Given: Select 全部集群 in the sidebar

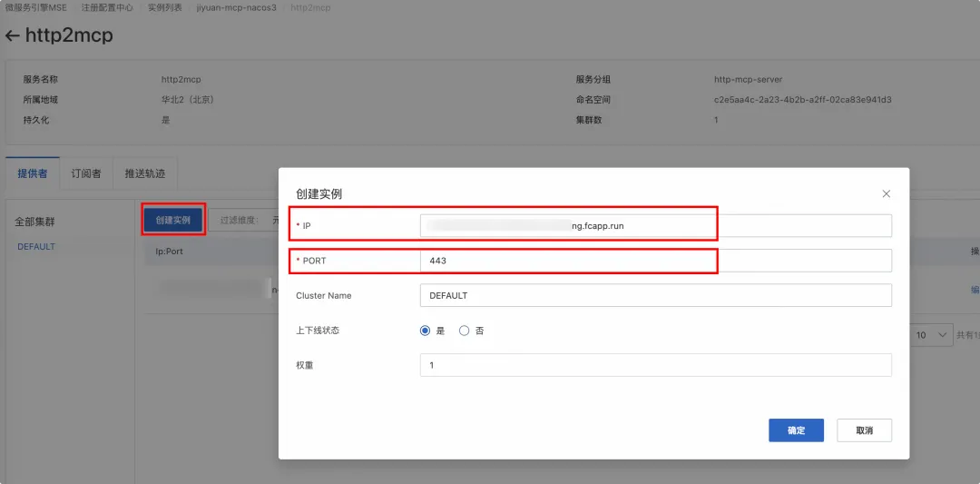Looking at the screenshot, I should click(35, 222).
